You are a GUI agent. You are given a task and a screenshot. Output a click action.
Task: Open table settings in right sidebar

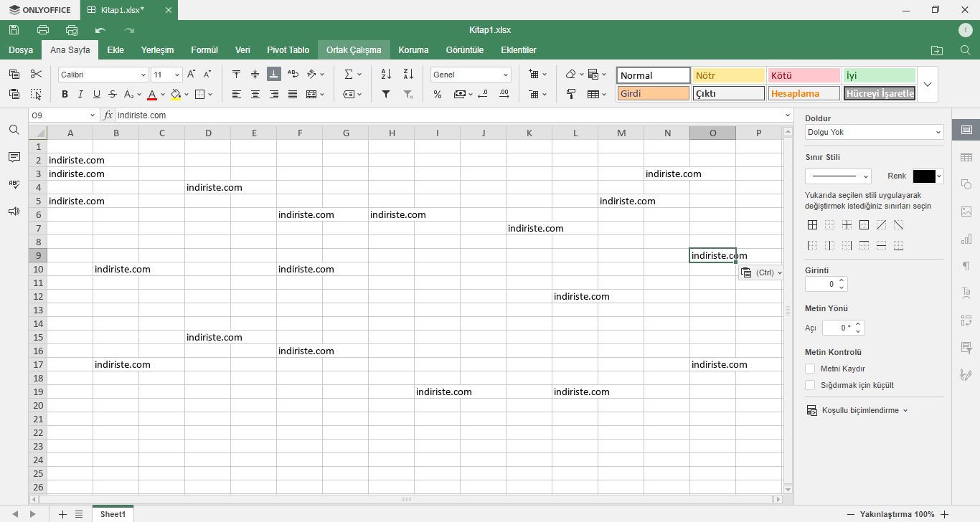click(x=966, y=157)
